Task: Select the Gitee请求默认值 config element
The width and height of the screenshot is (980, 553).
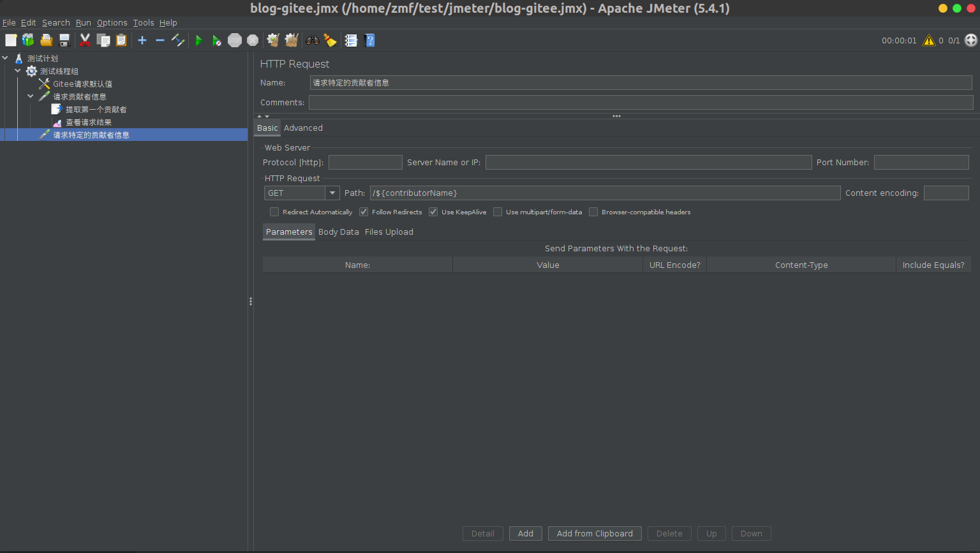Action: [x=82, y=84]
